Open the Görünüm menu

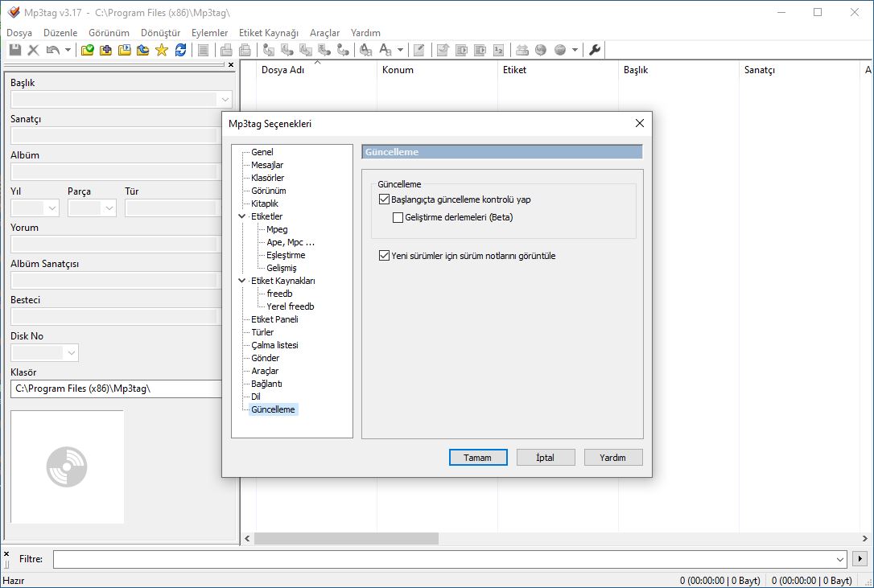[x=109, y=33]
